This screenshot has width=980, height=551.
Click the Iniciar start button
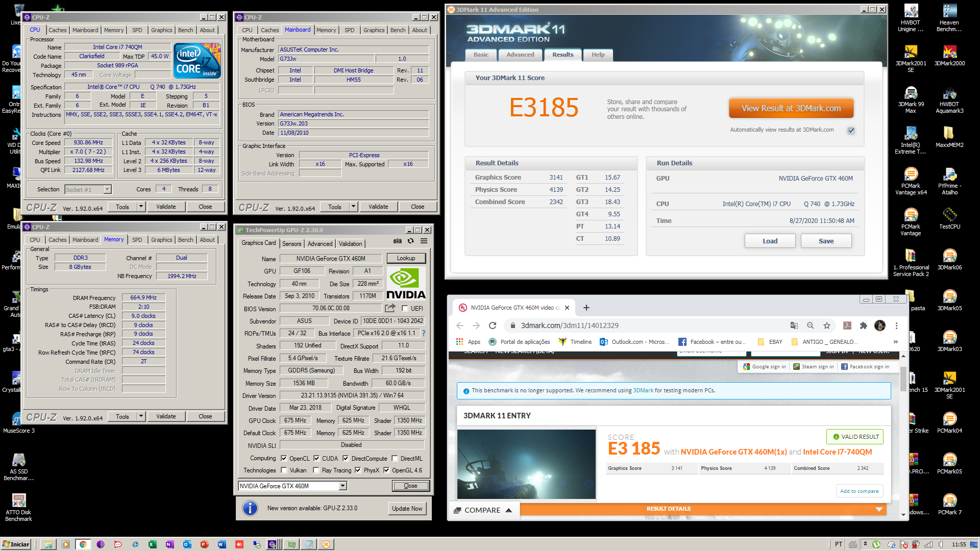click(x=16, y=544)
